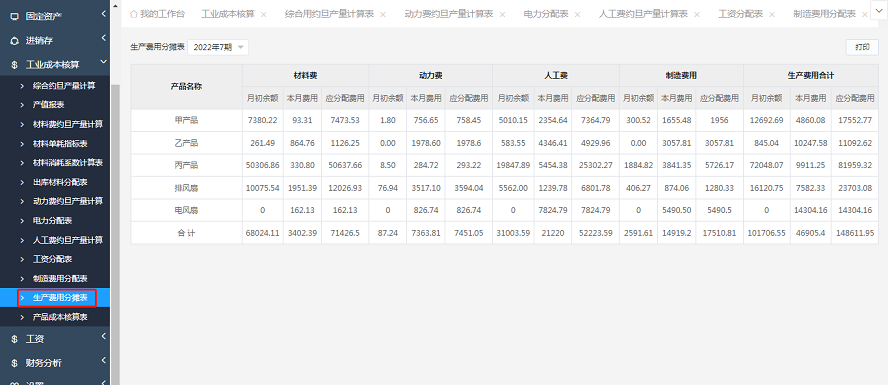Click the 工资 dollar icon

[15, 339]
